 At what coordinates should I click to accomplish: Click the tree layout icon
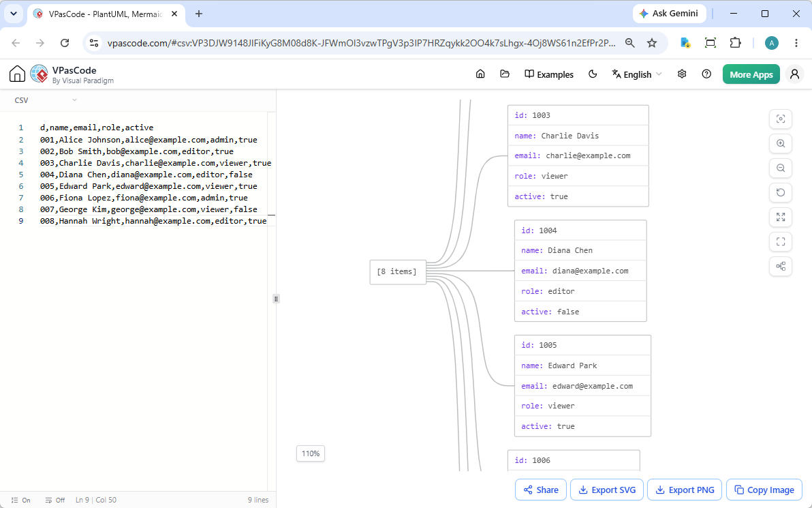781,267
